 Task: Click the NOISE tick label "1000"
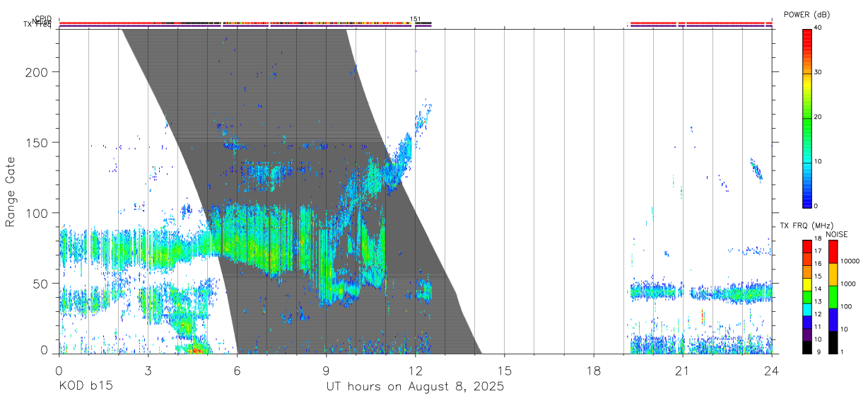849,284
